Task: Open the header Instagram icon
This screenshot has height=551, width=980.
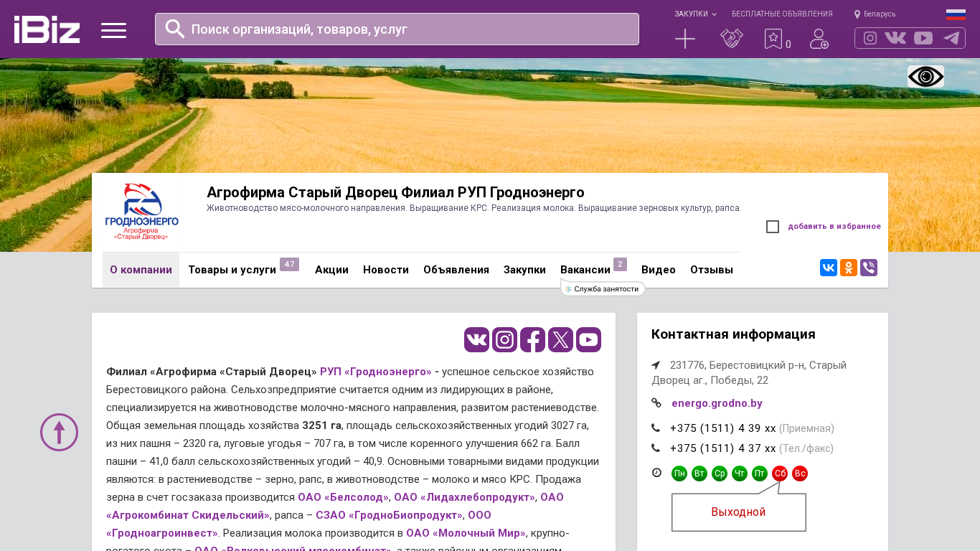Action: point(870,38)
